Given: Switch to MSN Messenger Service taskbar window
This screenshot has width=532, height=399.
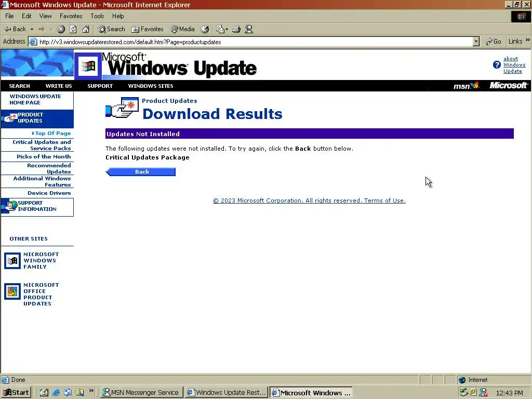Looking at the screenshot, I should tap(142, 393).
